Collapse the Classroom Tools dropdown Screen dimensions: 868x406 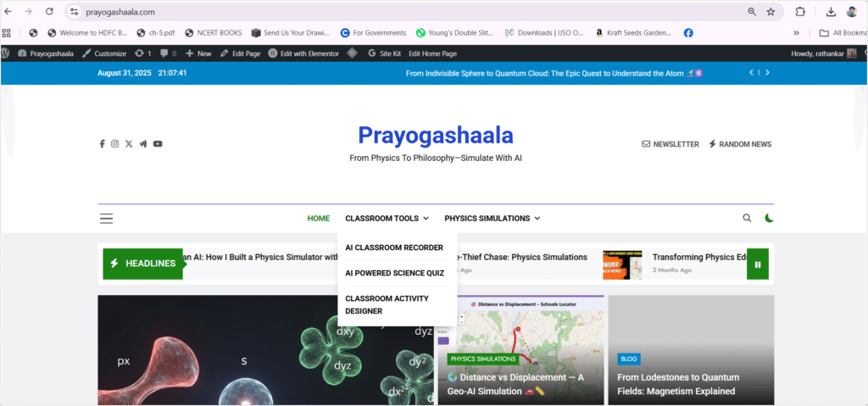tap(387, 219)
